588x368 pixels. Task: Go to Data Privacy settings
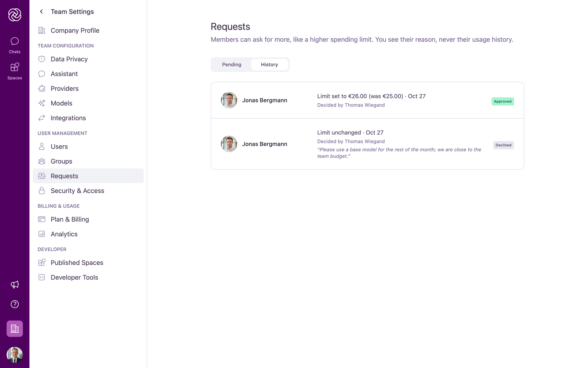(88, 59)
